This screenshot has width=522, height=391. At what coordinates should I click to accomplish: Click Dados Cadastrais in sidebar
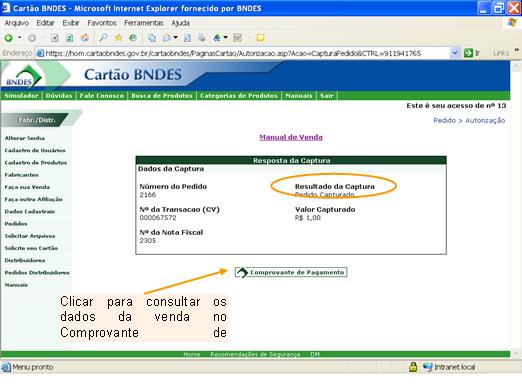(30, 211)
